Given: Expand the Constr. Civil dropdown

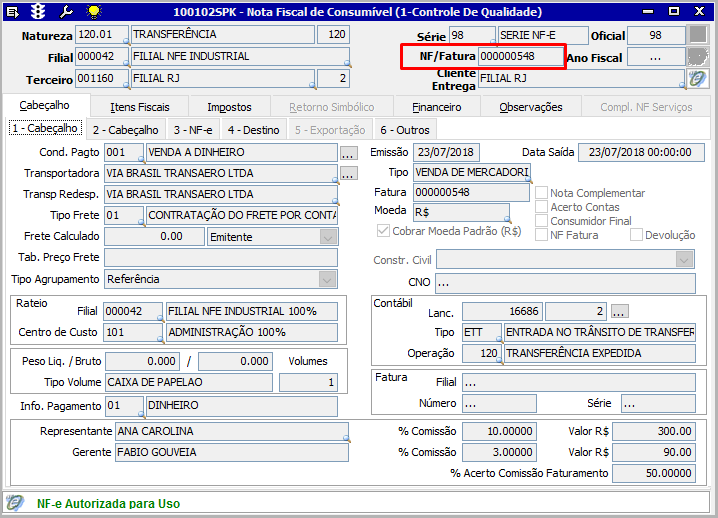Looking at the screenshot, I should (x=685, y=260).
